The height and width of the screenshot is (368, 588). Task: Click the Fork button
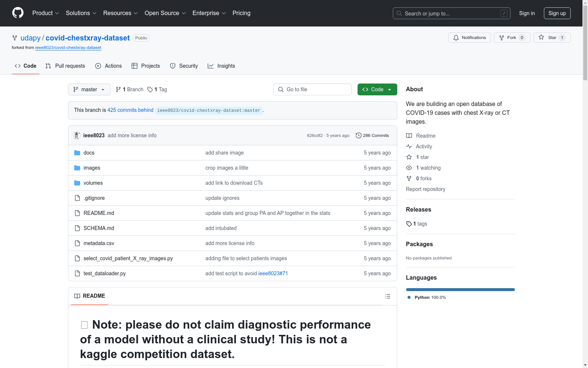point(512,38)
